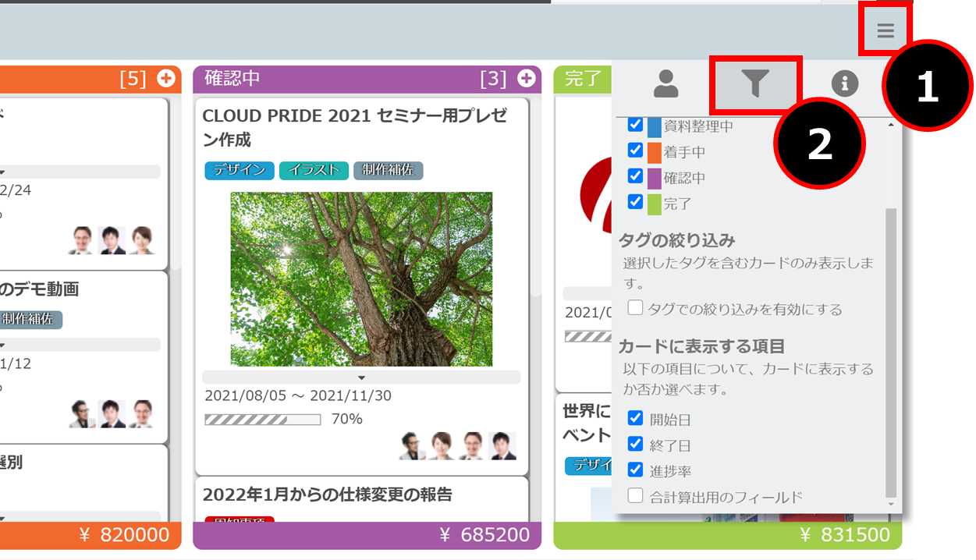
Task: Click the カードに表示する項目 section heading
Action: pos(702,346)
